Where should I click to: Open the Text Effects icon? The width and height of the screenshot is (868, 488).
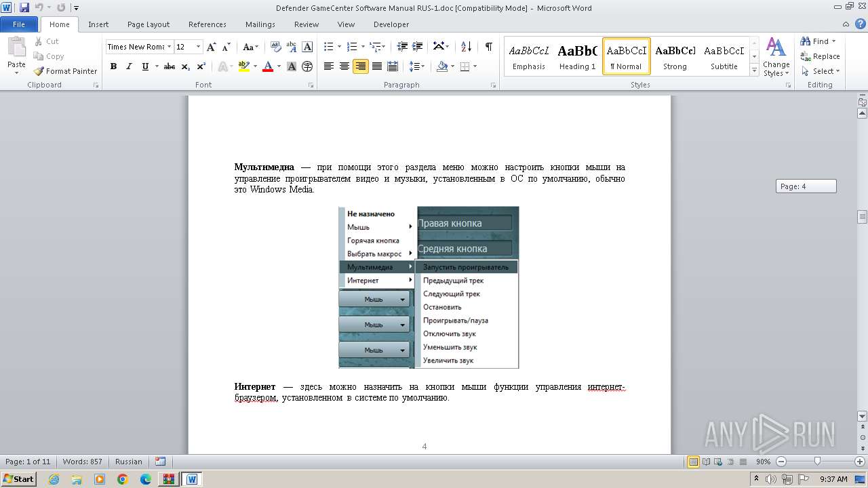click(222, 66)
